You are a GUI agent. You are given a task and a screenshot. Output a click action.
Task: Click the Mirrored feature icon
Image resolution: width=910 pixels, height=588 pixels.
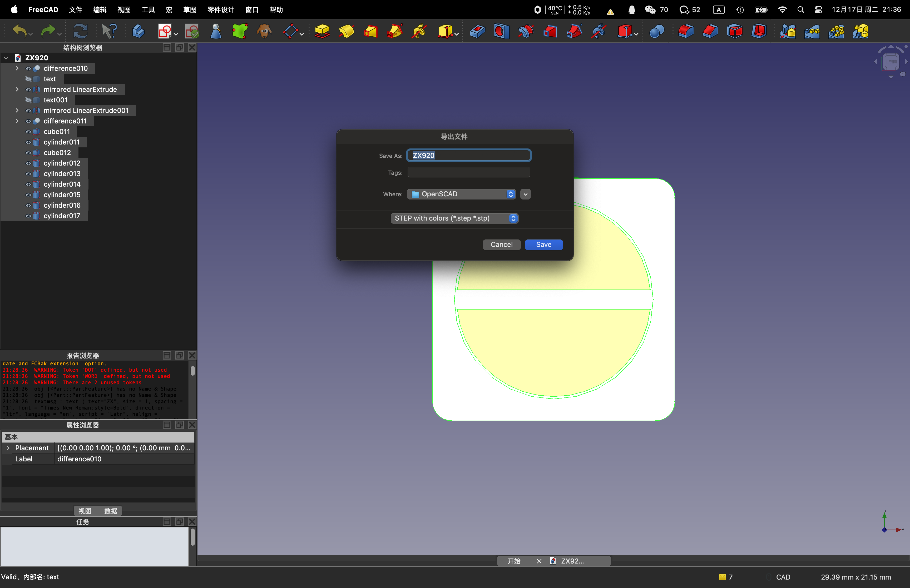click(x=788, y=31)
